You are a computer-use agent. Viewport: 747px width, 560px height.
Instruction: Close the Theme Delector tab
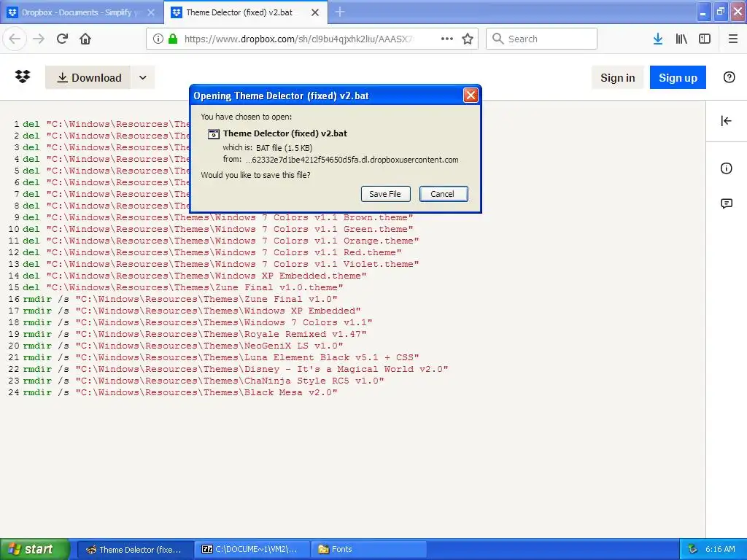[x=315, y=12]
